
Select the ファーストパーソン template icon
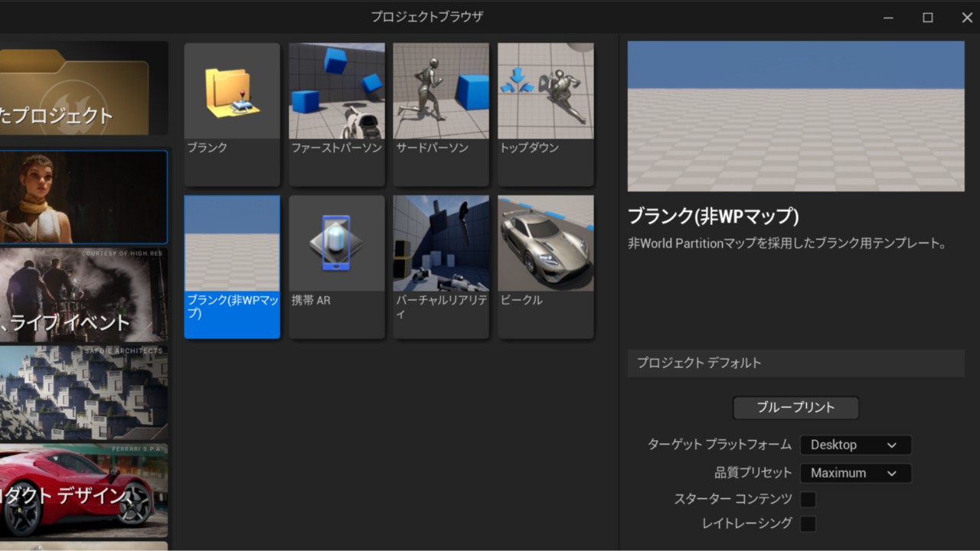click(x=337, y=90)
